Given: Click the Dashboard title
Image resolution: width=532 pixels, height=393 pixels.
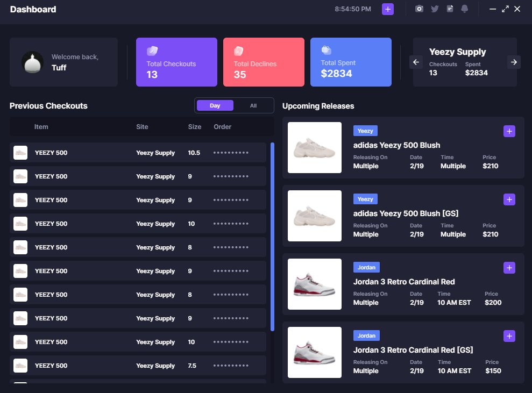Looking at the screenshot, I should click(x=33, y=9).
